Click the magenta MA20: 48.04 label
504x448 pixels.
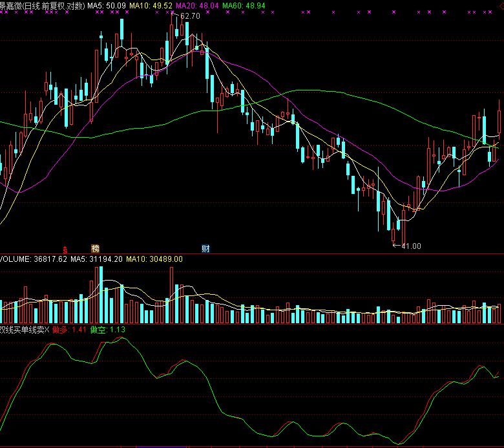pyautogui.click(x=197, y=6)
